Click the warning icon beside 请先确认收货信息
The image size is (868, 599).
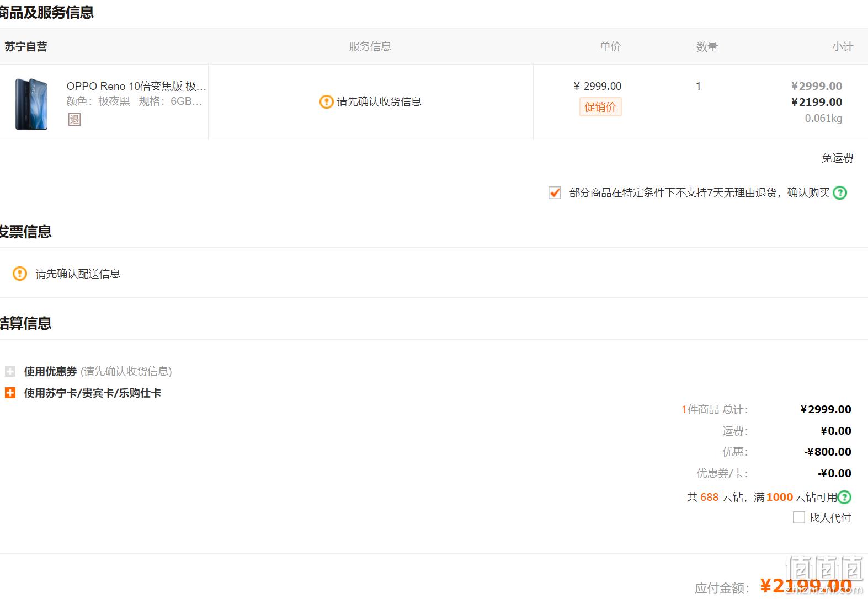pos(326,101)
